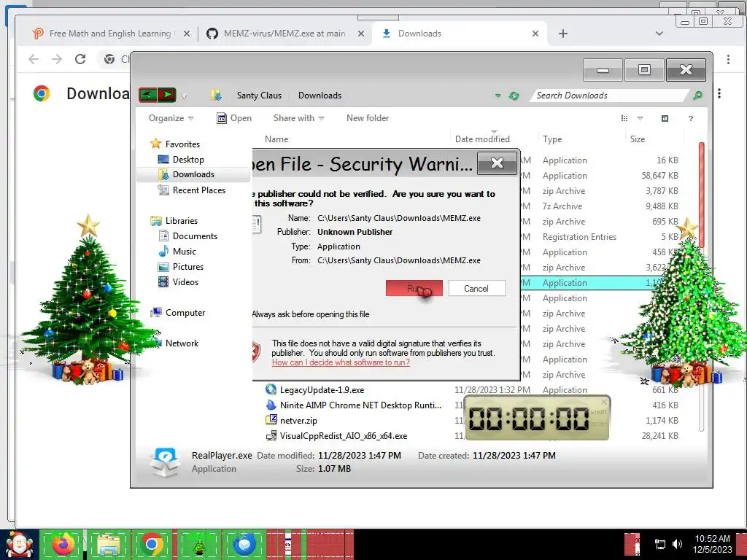Open 'How can I decide what software to run?' link
The width and height of the screenshot is (747, 560).
(341, 362)
